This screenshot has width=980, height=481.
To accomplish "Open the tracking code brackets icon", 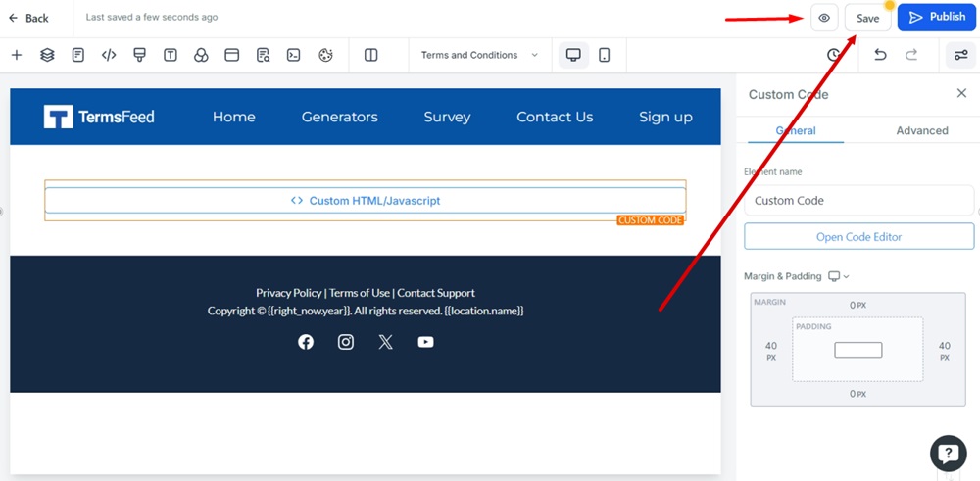I will coord(109,55).
